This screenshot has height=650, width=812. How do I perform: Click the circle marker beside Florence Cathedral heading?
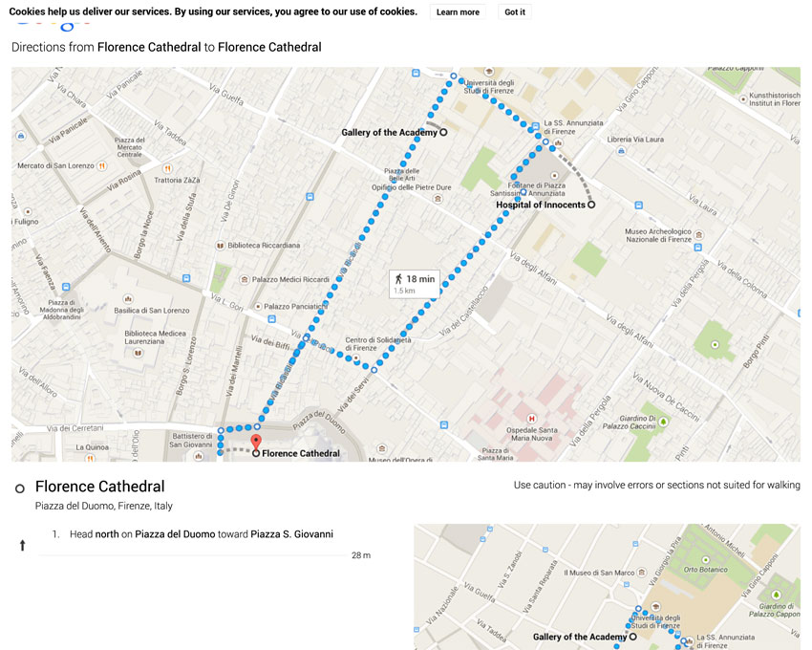[19, 488]
